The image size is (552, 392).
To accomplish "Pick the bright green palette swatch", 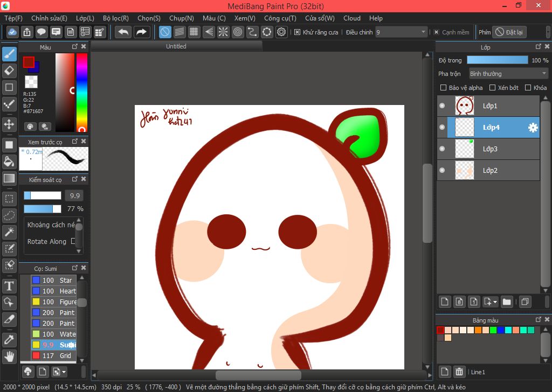I will click(x=493, y=330).
